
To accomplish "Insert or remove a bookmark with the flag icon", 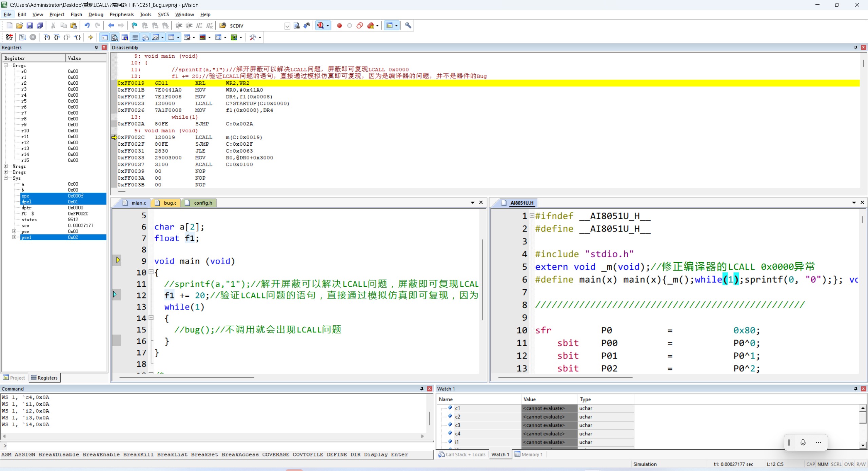I will tap(135, 25).
